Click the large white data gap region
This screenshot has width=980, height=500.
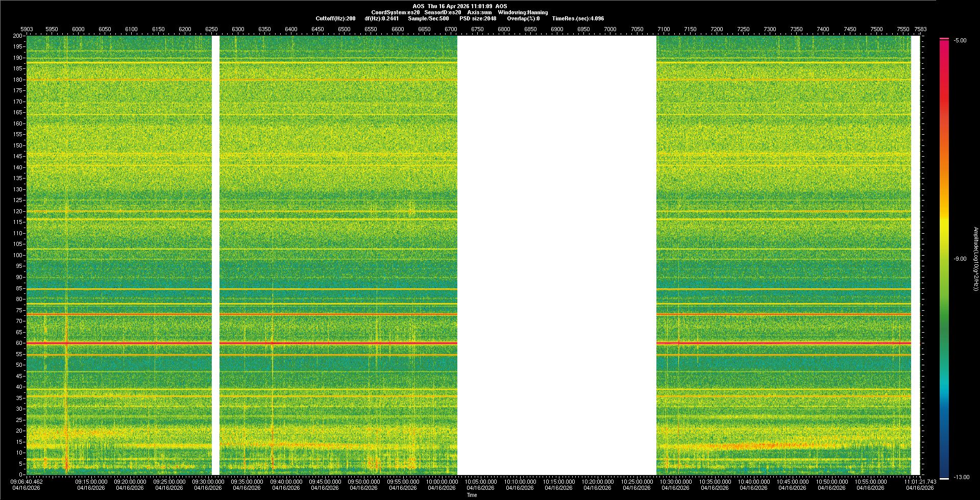point(556,255)
